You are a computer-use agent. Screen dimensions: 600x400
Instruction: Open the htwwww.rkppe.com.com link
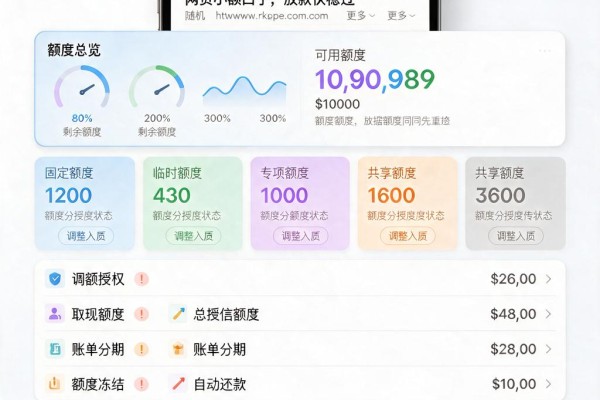272,16
